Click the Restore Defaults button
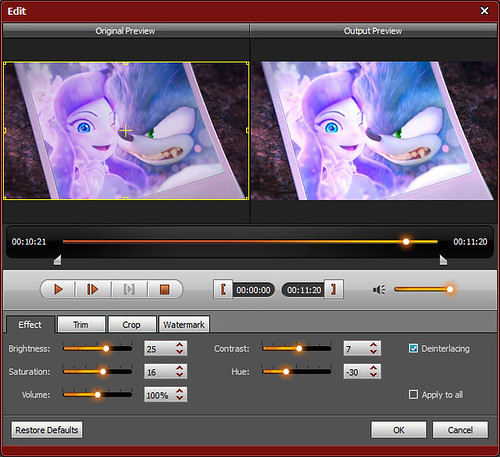This screenshot has width=500, height=457. 47,430
